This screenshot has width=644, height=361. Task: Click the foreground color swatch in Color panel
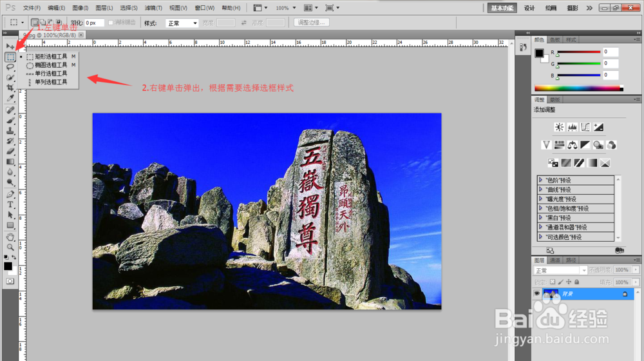click(x=539, y=53)
